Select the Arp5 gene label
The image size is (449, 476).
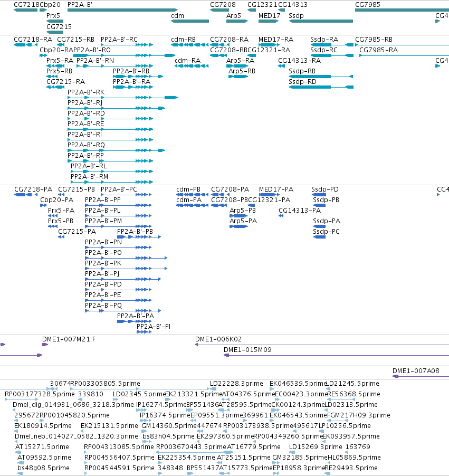233,16
